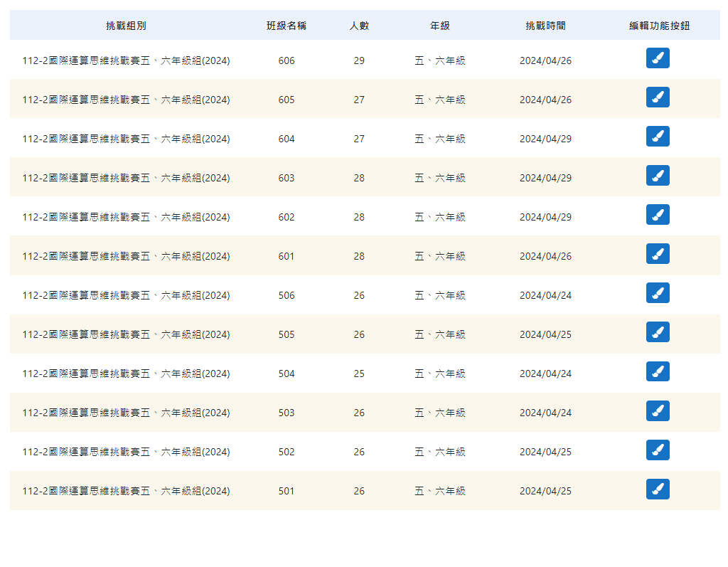Select class name cell 605
Screen dimensions: 728x567
(287, 100)
